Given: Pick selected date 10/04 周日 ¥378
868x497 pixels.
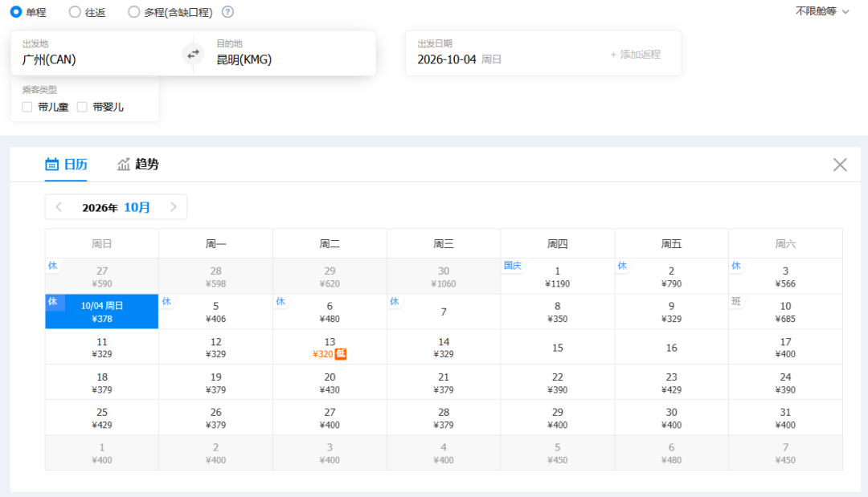Looking at the screenshot, I should (x=102, y=312).
